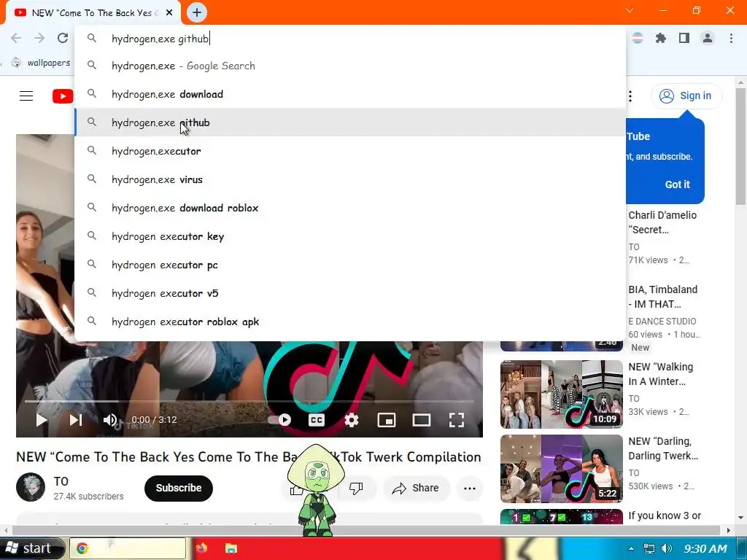This screenshot has width=747, height=560.
Task: Click the 9:30 AM clock
Action: (x=705, y=548)
